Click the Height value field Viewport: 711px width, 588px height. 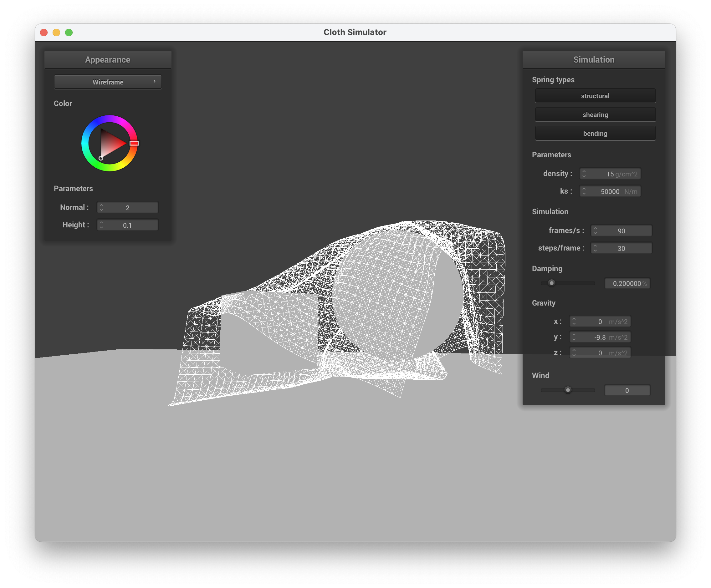coord(127,225)
